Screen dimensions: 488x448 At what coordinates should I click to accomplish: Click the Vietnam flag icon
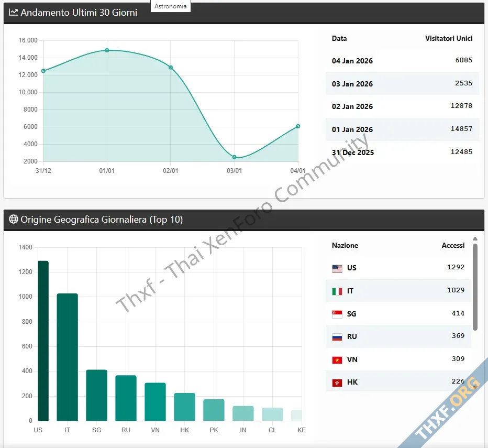coord(337,360)
